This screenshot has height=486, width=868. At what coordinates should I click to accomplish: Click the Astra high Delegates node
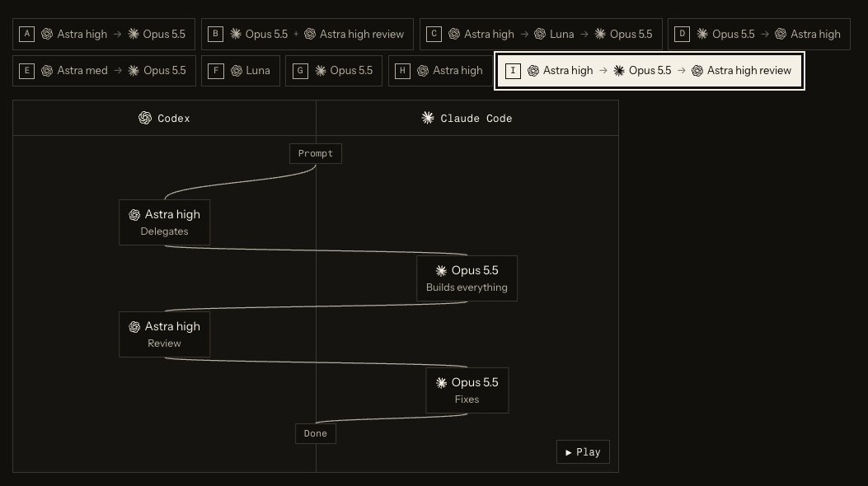click(164, 222)
